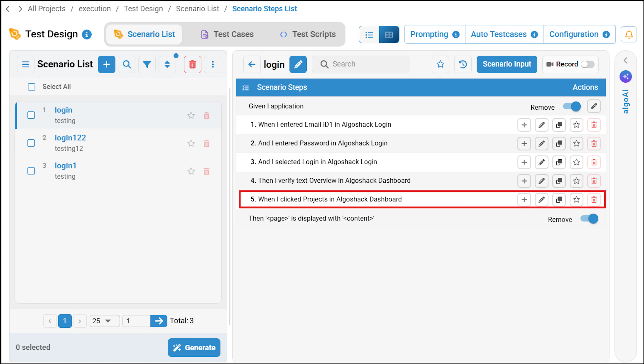644x364 pixels.
Task: Star step 4 verify text Overview
Action: pyautogui.click(x=577, y=181)
